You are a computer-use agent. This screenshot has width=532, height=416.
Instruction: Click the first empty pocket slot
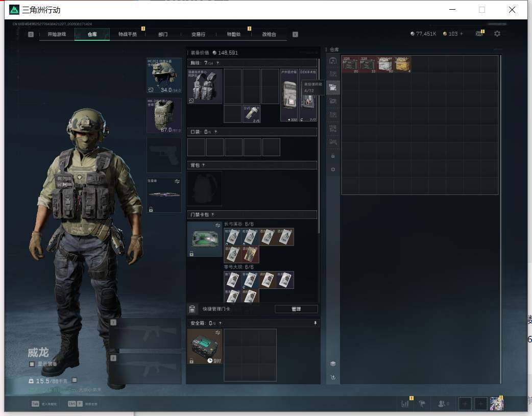pyautogui.click(x=196, y=147)
